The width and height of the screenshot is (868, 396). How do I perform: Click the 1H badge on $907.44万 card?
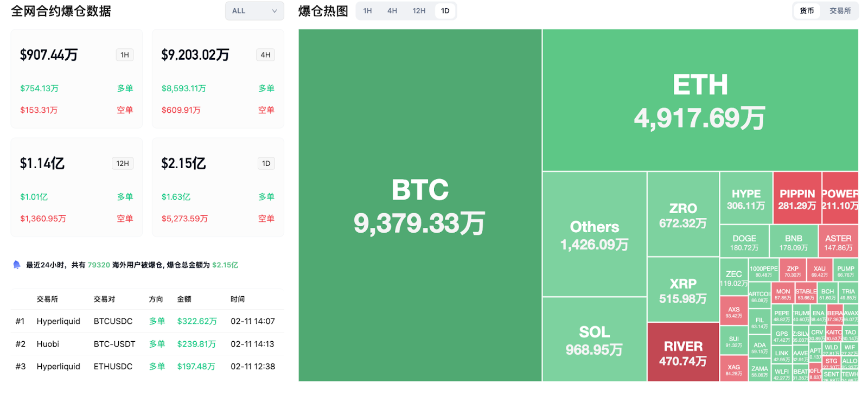point(125,55)
